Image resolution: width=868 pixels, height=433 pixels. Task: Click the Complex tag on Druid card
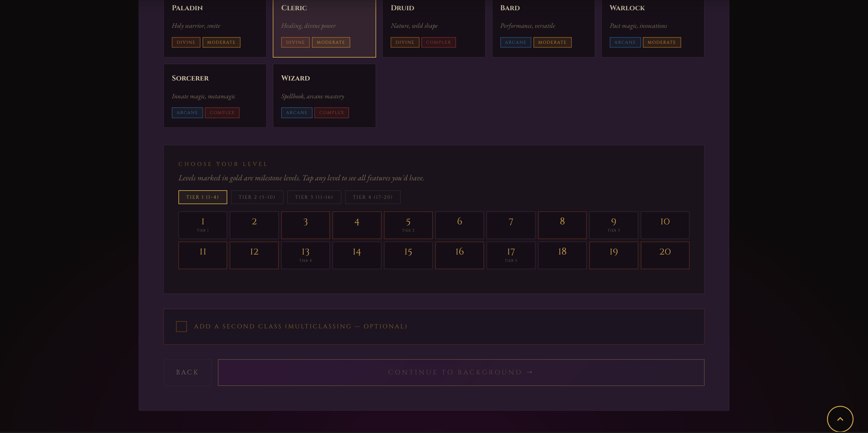439,43
